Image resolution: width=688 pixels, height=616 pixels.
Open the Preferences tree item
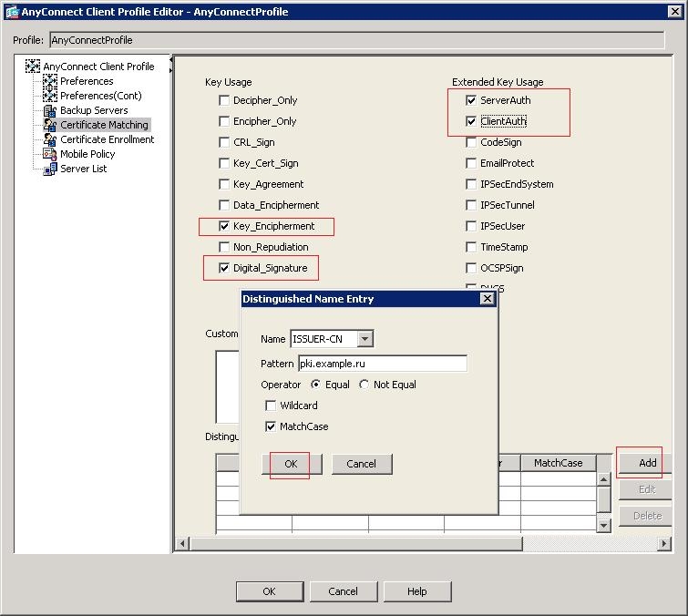point(87,81)
